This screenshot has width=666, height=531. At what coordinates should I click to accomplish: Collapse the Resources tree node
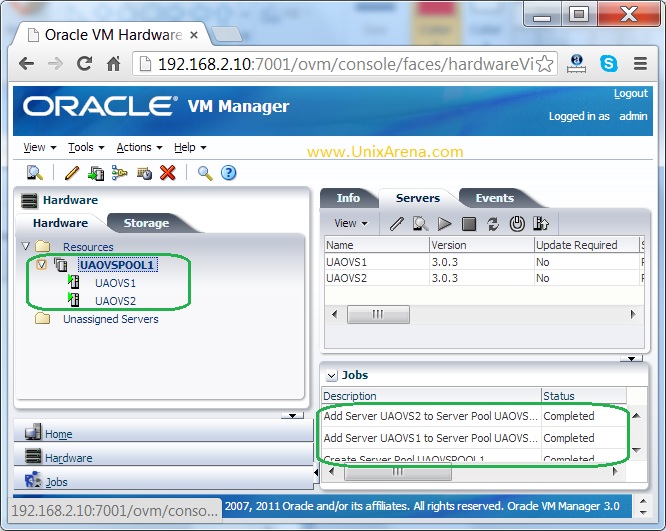pyautogui.click(x=25, y=246)
